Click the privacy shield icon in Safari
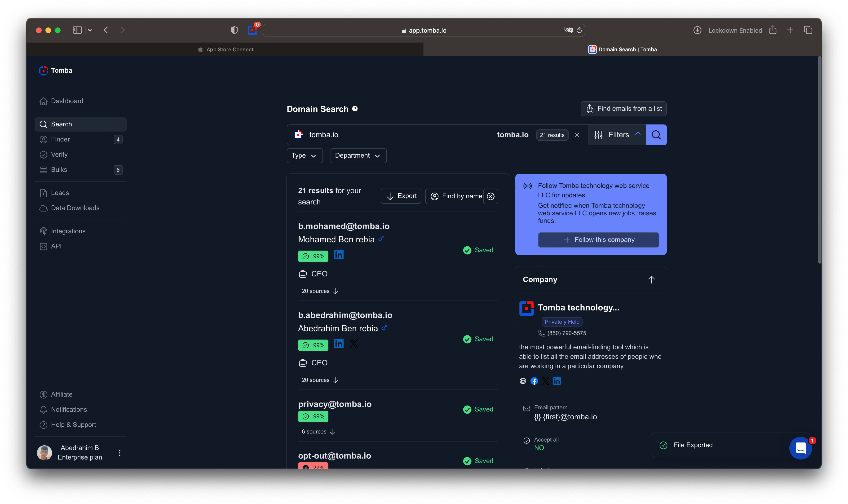The width and height of the screenshot is (848, 504). [x=234, y=30]
